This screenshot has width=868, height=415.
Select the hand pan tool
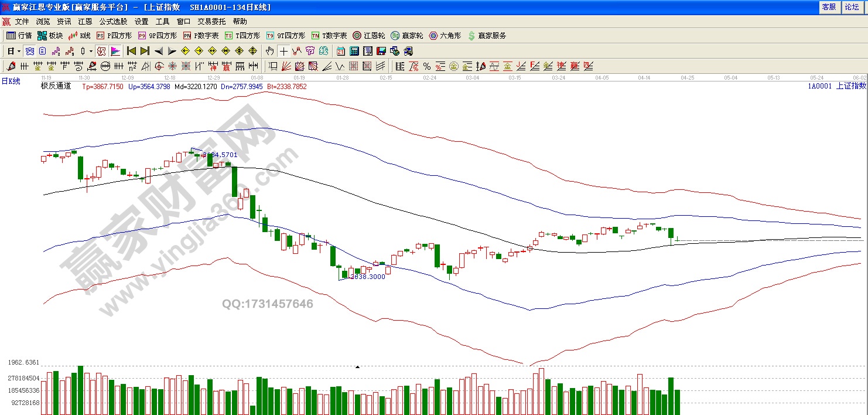[269, 51]
